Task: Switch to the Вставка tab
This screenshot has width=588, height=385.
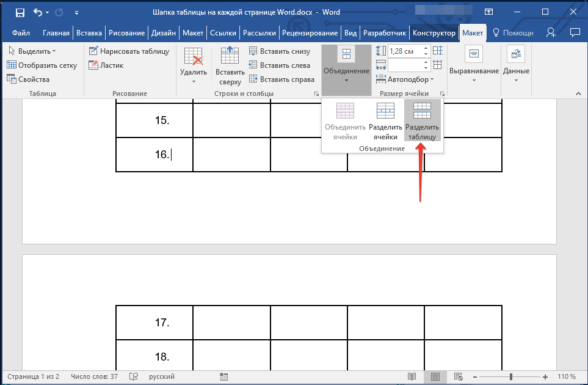Action: click(x=90, y=33)
